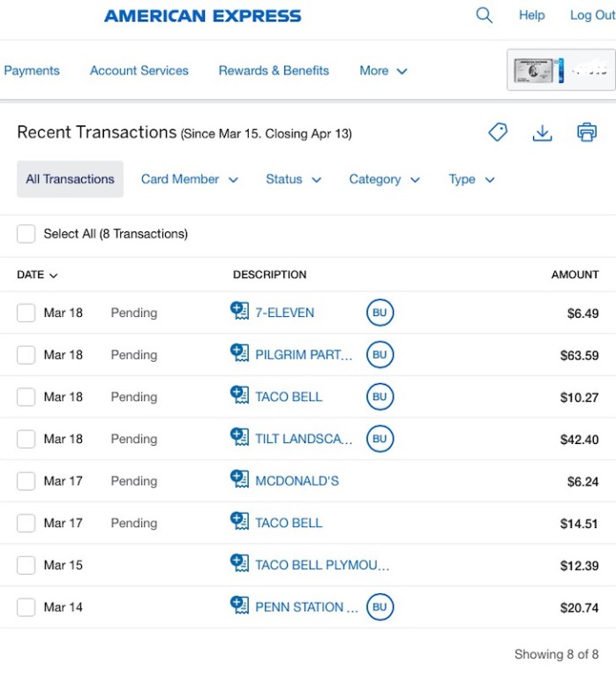Click receipt icon beside MCDONALD'S
Viewport: 616px width, 678px height.
(239, 480)
